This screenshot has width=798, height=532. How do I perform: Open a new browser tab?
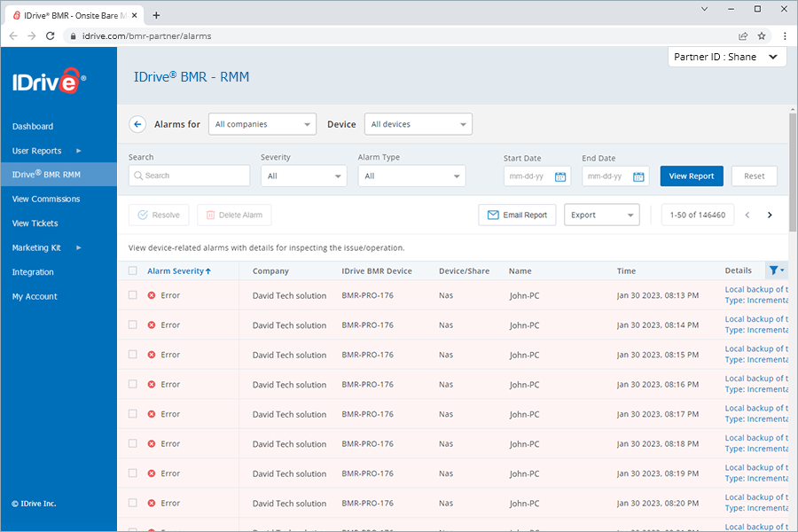click(x=156, y=15)
